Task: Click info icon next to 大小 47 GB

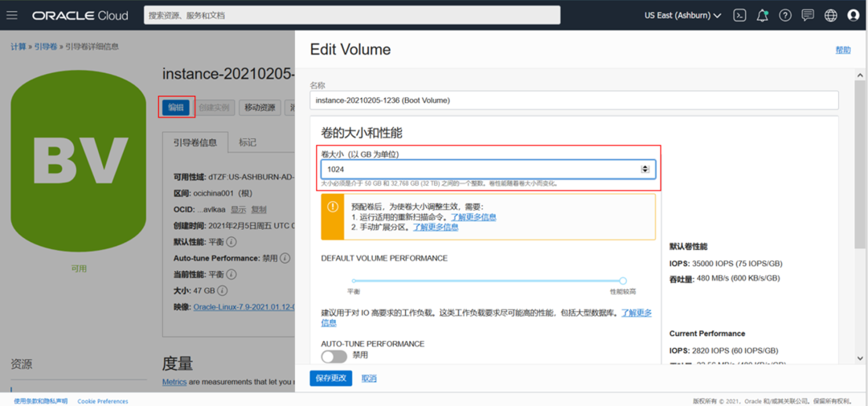Action: (223, 290)
